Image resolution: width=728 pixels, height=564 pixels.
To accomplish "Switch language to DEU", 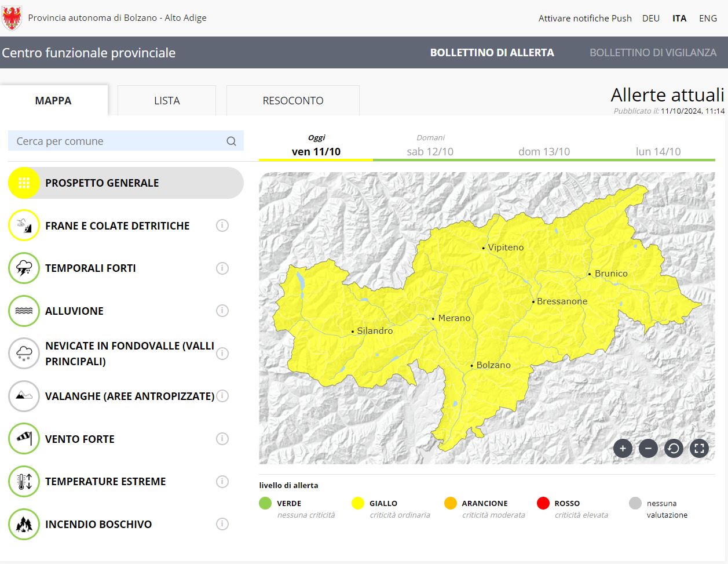I will point(650,18).
